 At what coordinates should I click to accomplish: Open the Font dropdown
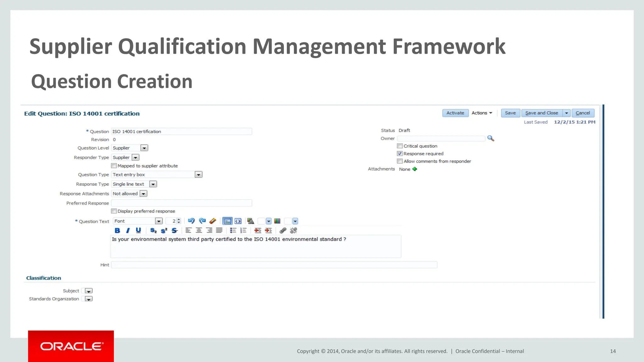(x=159, y=221)
